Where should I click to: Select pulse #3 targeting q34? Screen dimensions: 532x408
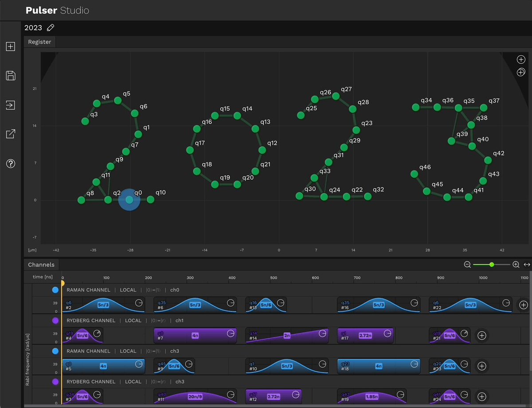[82, 396]
